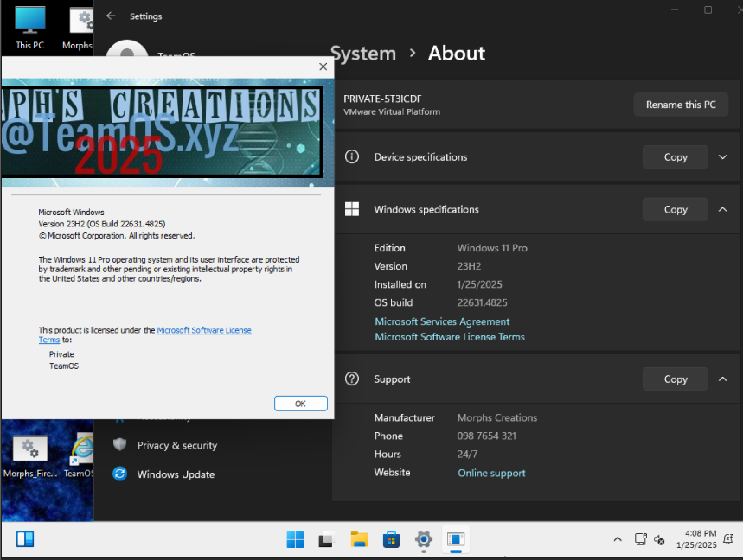Image resolution: width=743 pixels, height=560 pixels.
Task: Open the license terms link in About Windows dialog
Action: (x=204, y=330)
